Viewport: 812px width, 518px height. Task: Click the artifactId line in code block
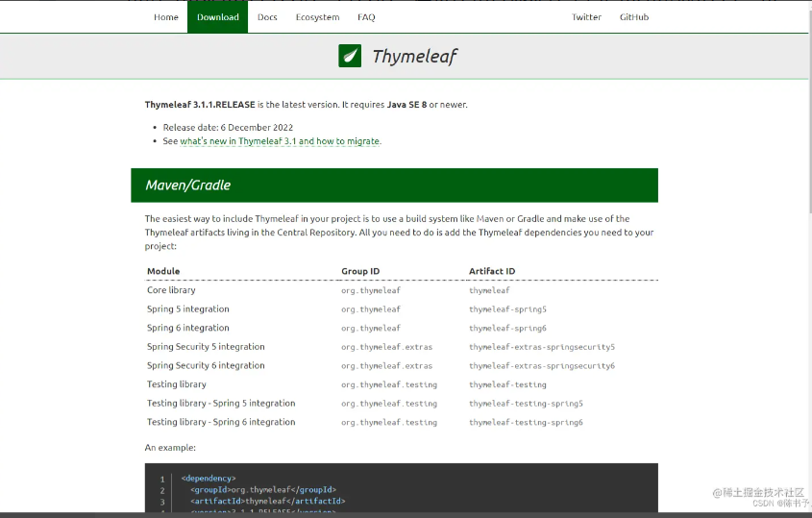[x=268, y=501]
